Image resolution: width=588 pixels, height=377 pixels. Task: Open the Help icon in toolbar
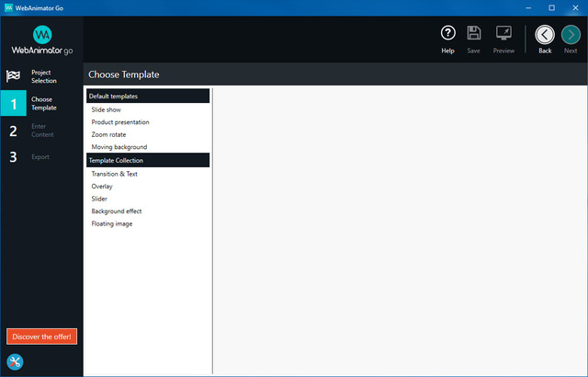[447, 34]
